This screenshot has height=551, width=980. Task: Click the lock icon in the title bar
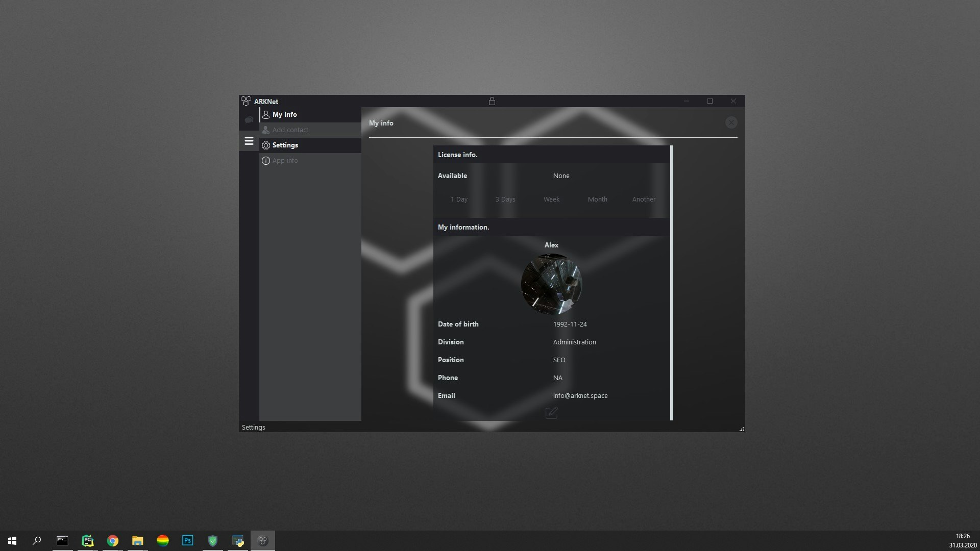[492, 101]
